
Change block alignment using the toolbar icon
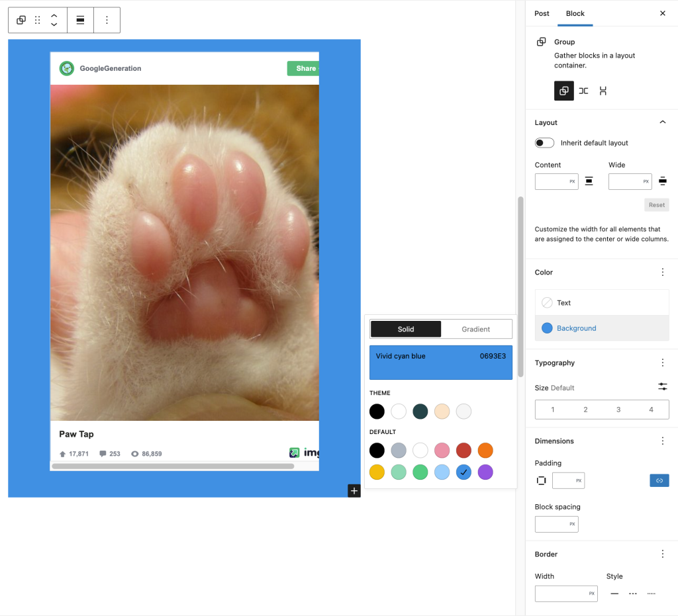coord(80,20)
